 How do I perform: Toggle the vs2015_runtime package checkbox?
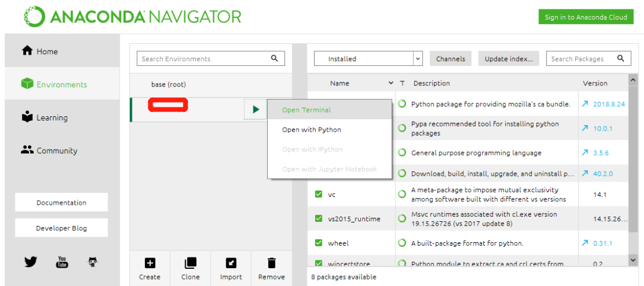pyautogui.click(x=318, y=218)
